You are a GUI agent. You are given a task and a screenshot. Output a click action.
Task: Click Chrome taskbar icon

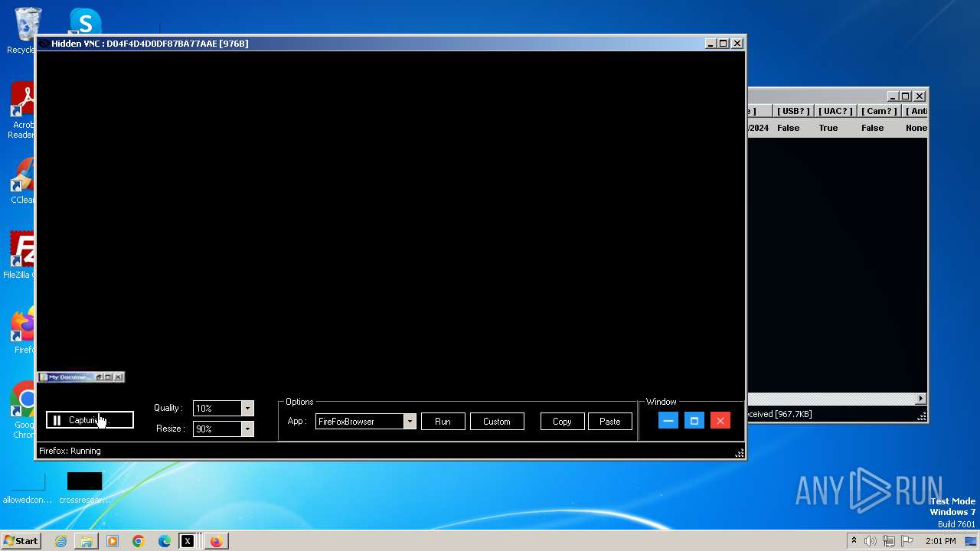point(139,541)
